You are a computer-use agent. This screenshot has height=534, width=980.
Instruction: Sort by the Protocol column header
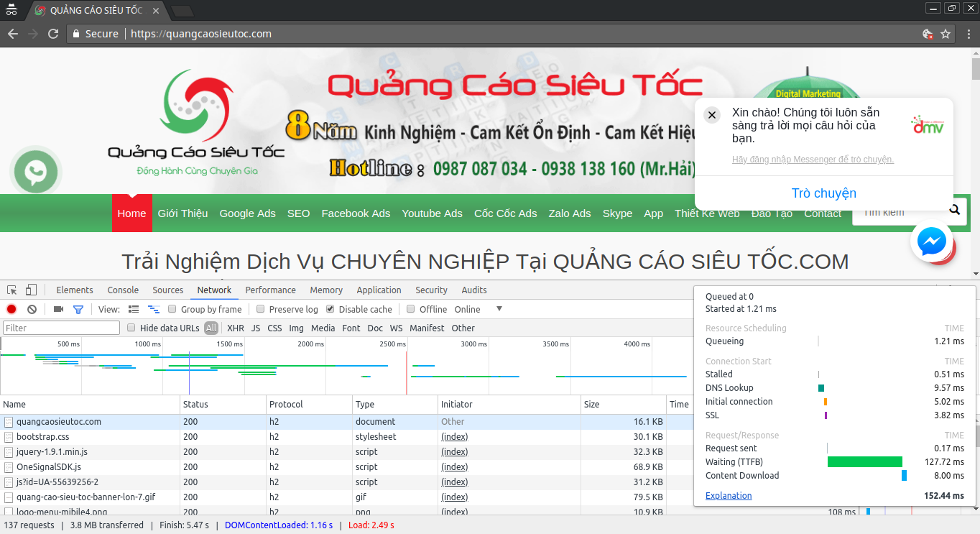click(309, 405)
